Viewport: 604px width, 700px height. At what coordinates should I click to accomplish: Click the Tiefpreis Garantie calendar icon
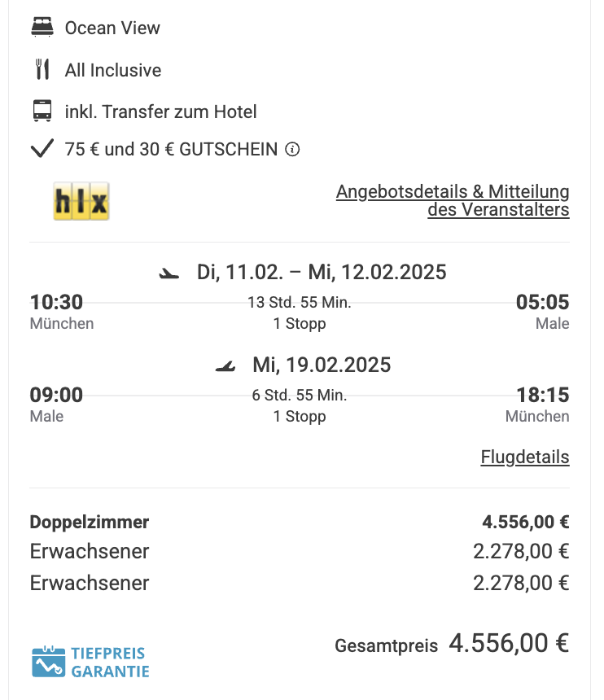pyautogui.click(x=48, y=662)
